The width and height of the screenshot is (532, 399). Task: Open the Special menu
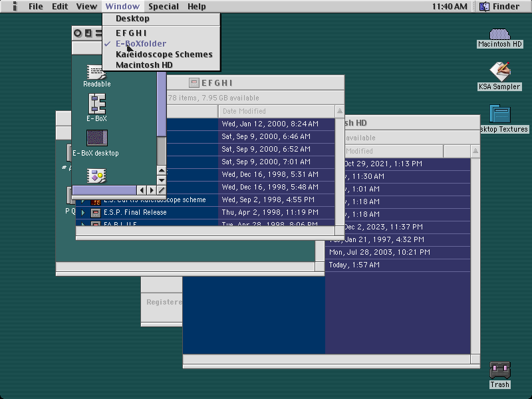point(163,7)
